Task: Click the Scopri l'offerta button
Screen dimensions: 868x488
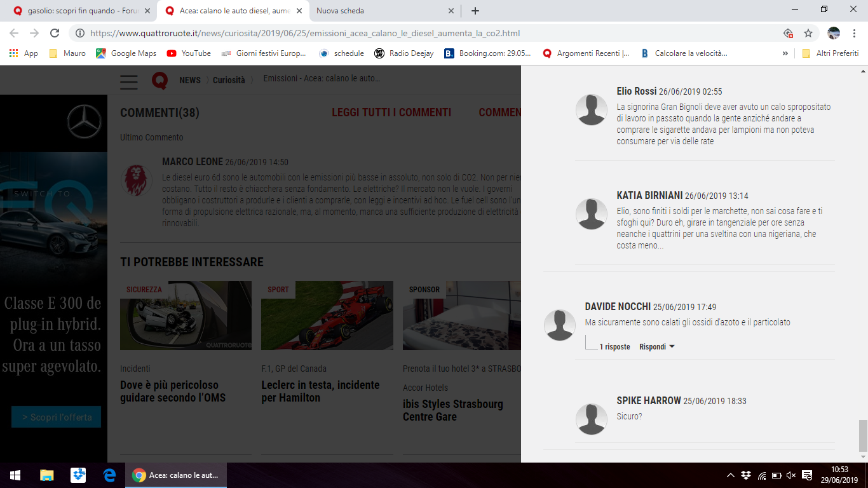Action: pyautogui.click(x=57, y=417)
